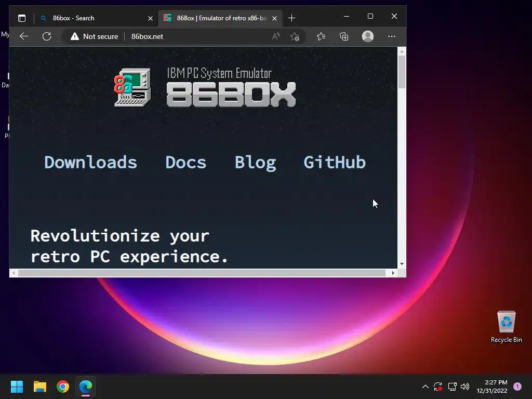Show hidden system tray icons

click(x=425, y=387)
